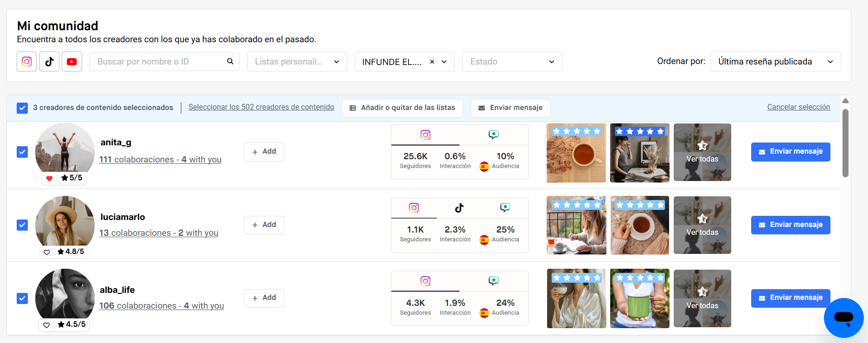Open the Instagram stats tab for luciamarlo
Screen dimensions: 868x343
point(414,208)
